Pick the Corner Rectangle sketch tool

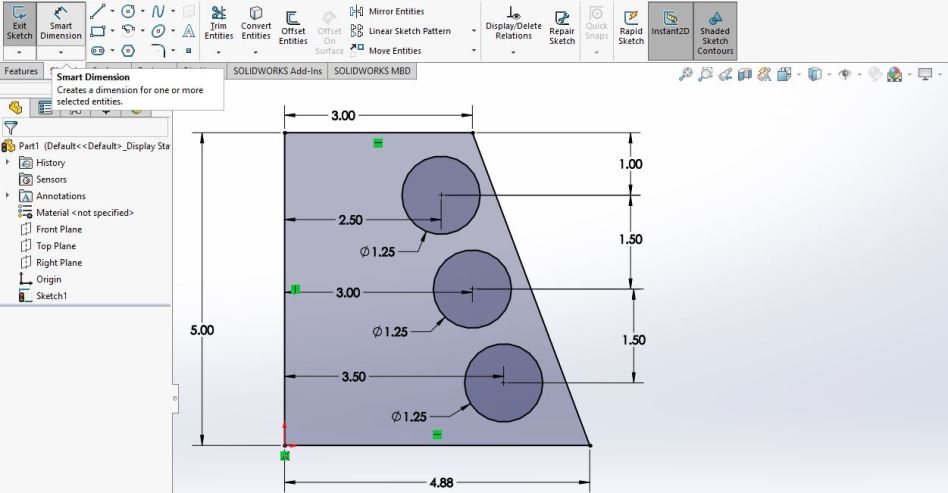point(96,32)
